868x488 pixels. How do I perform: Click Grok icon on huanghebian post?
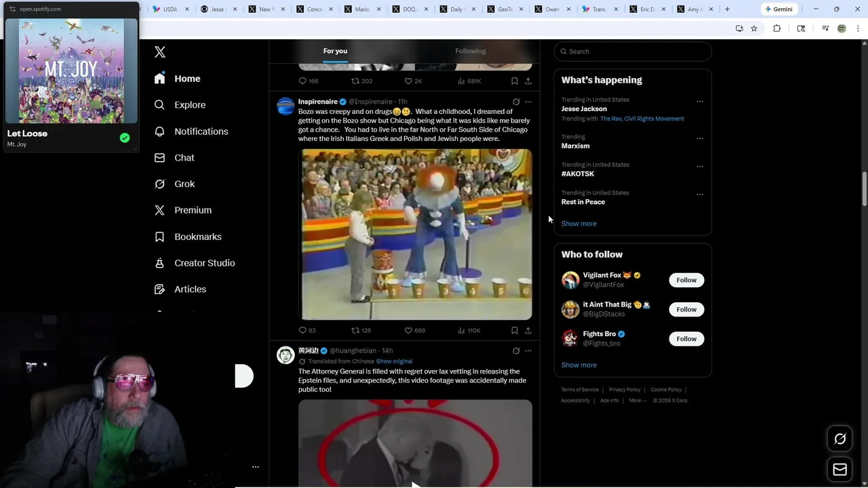coord(516,351)
